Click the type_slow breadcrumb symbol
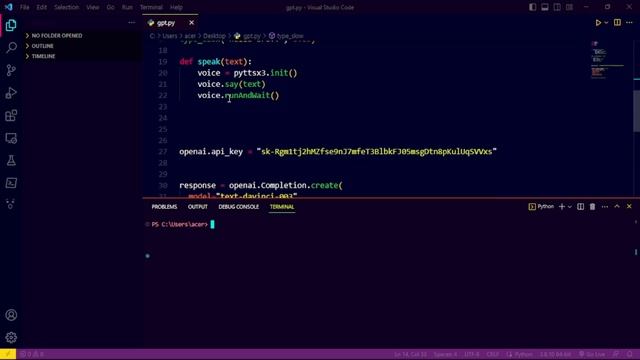Screen dimensions: 640x360 (286, 36)
